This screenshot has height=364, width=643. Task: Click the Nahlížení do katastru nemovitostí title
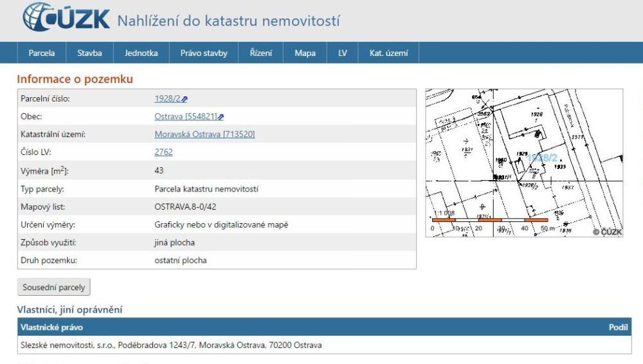tap(228, 21)
